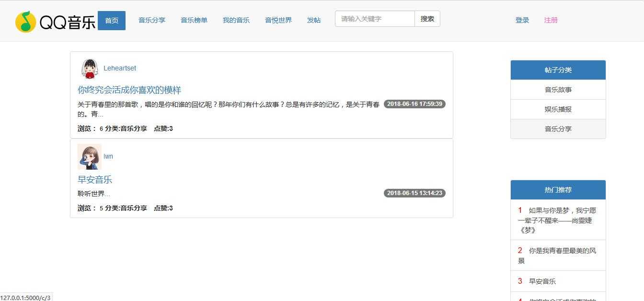Viewport: 644px width, 301px height.
Task: Click the 2018-06-15 13:14:23 timestamp badge
Action: 414,193
